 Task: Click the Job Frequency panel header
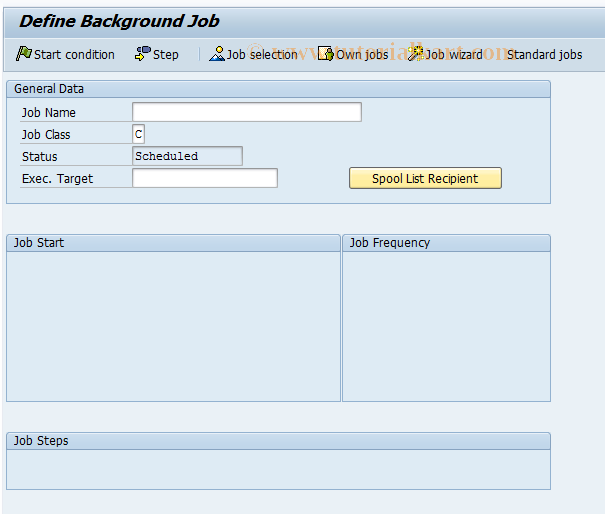coord(446,243)
